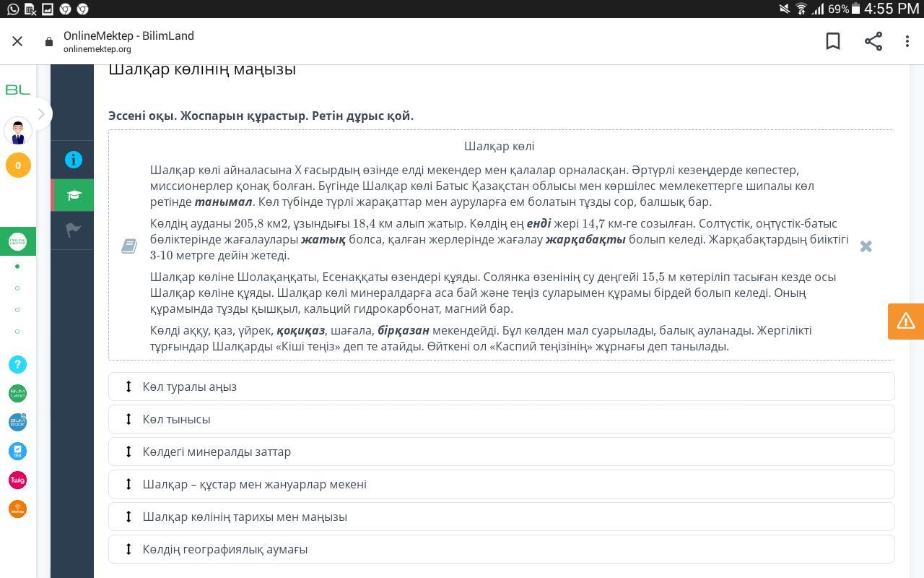The width and height of the screenshot is (924, 578).
Task: Grab sort handle for Шалқар – құстар мен жануарлар мекені
Action: pyautogui.click(x=128, y=484)
